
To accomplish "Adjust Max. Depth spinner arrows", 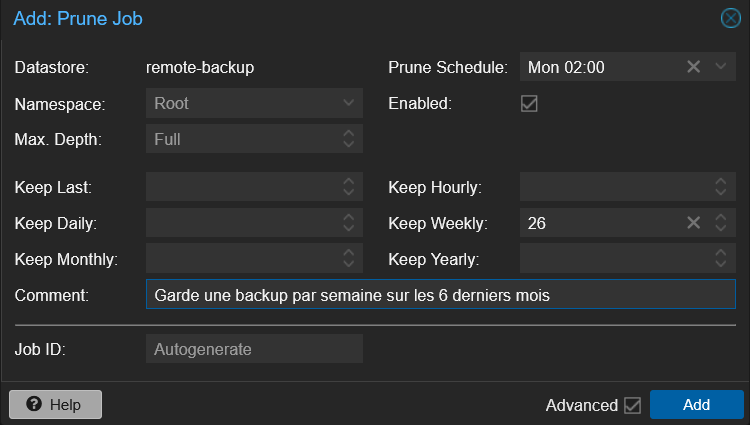I will (348, 139).
